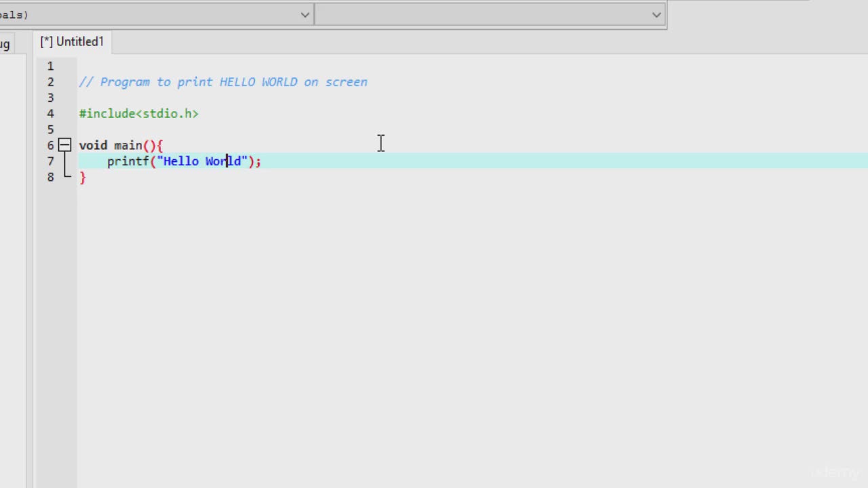Click line number 3 in the gutter

point(50,98)
